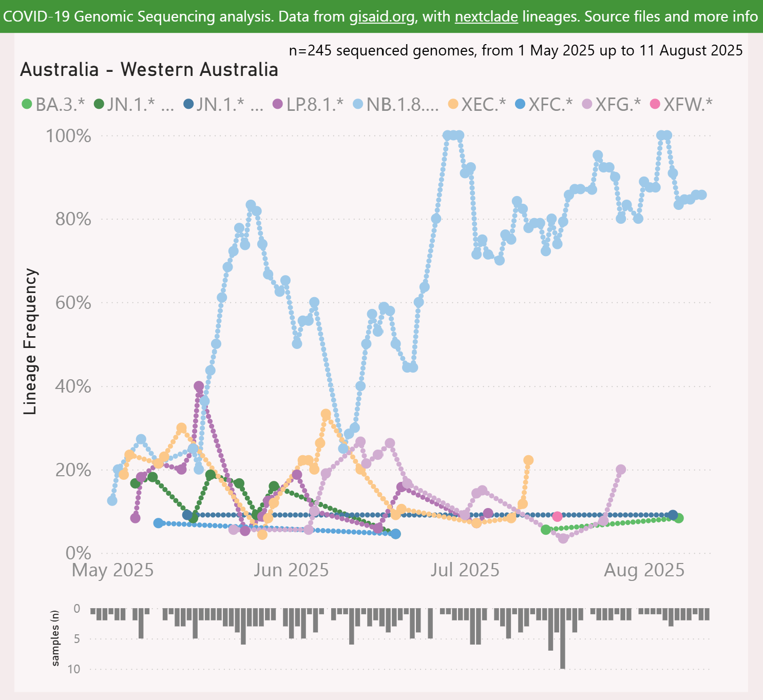763x700 pixels.
Task: Toggle the dark green JN.1.* legend entry
Action: (133, 104)
